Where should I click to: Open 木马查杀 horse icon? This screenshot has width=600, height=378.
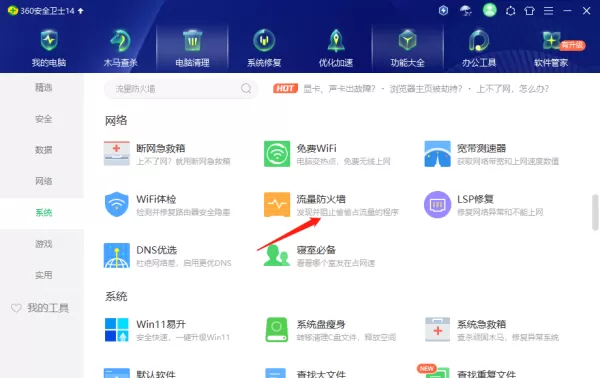[x=121, y=41]
